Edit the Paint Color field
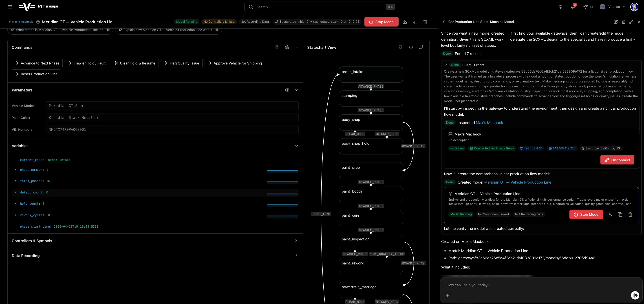The height and width of the screenshot is (304, 644). (172, 118)
